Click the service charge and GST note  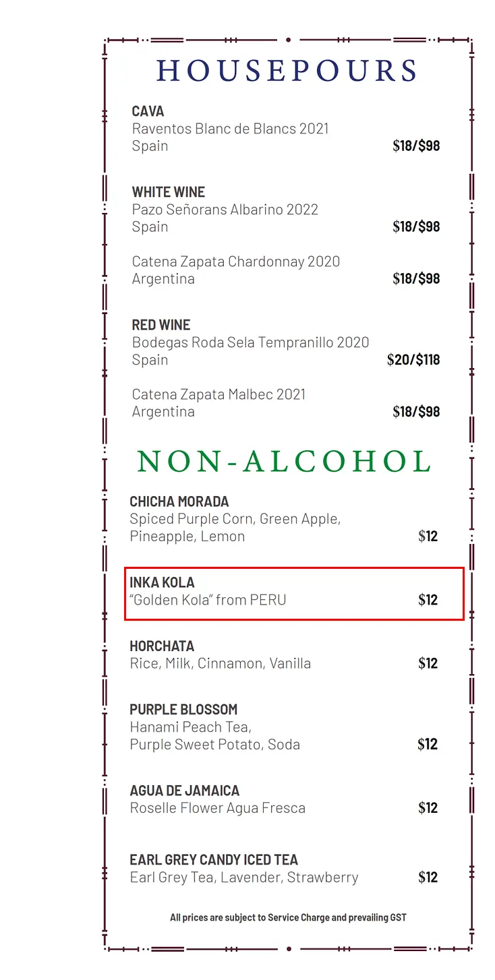[x=288, y=917]
